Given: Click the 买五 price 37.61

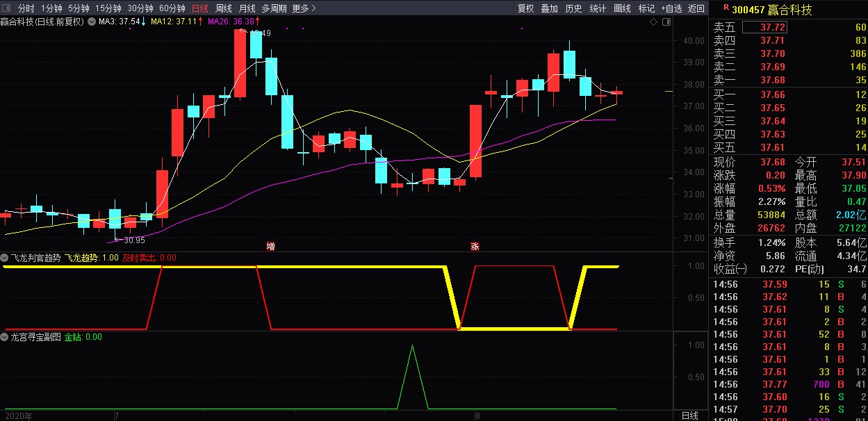Looking at the screenshot, I should 773,147.
